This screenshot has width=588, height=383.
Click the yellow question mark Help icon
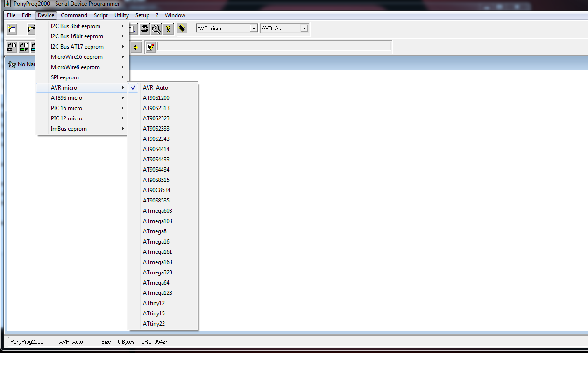[x=168, y=29]
